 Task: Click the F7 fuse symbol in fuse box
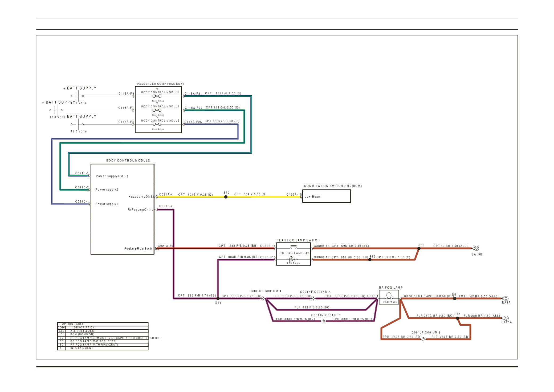coord(157,110)
